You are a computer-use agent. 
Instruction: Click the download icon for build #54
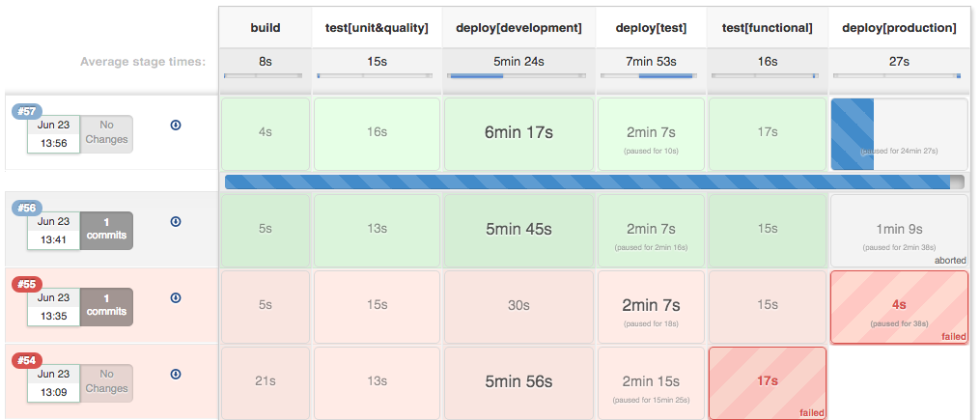point(176,375)
